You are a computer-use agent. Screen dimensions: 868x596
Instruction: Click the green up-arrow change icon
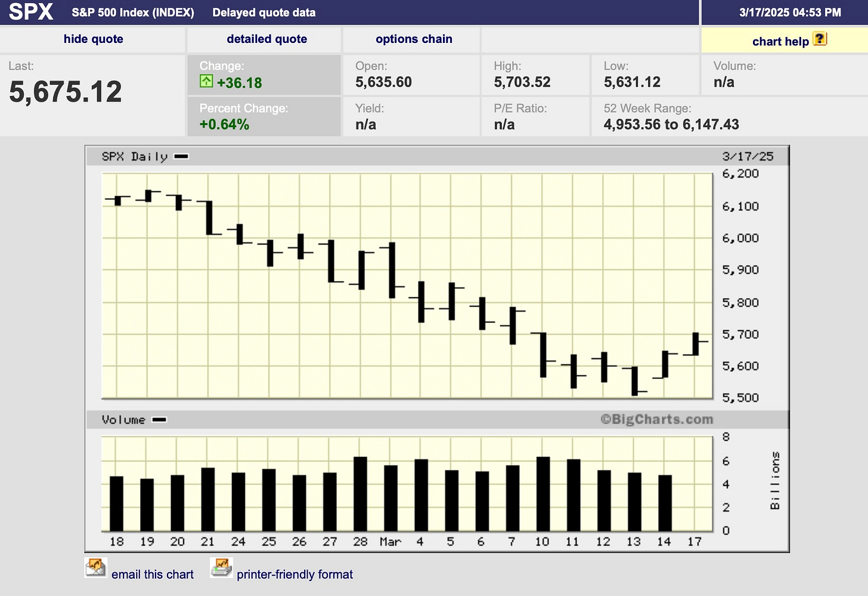pos(206,82)
